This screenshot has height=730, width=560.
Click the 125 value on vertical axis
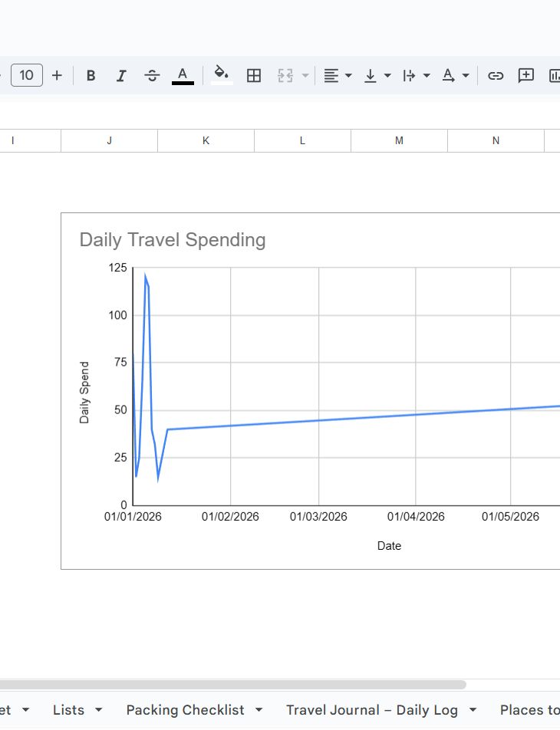coord(117,268)
